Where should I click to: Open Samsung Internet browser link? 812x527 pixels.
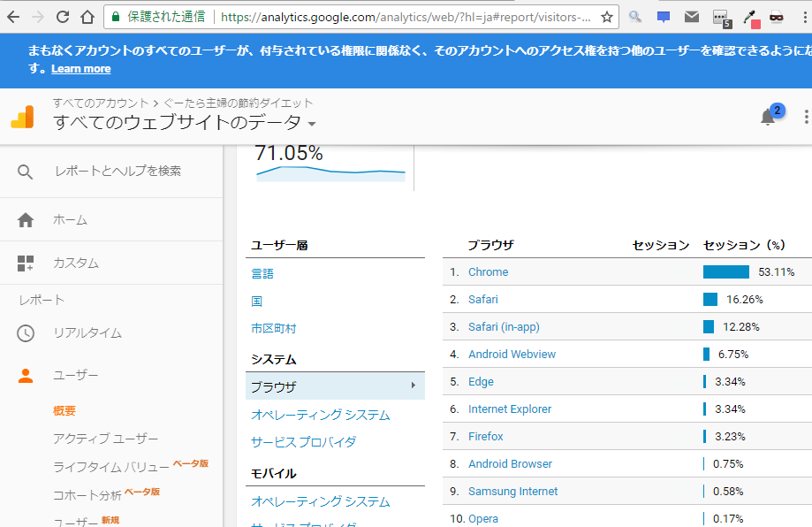click(512, 492)
